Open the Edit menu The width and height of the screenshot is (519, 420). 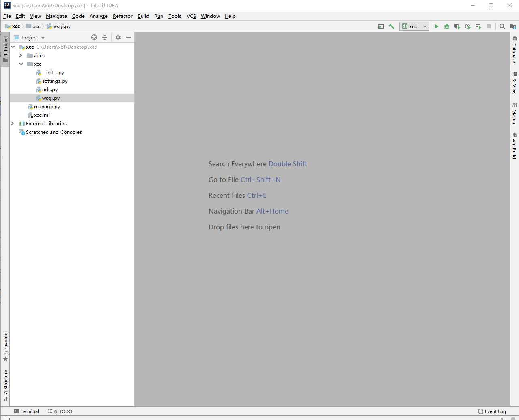click(x=20, y=16)
